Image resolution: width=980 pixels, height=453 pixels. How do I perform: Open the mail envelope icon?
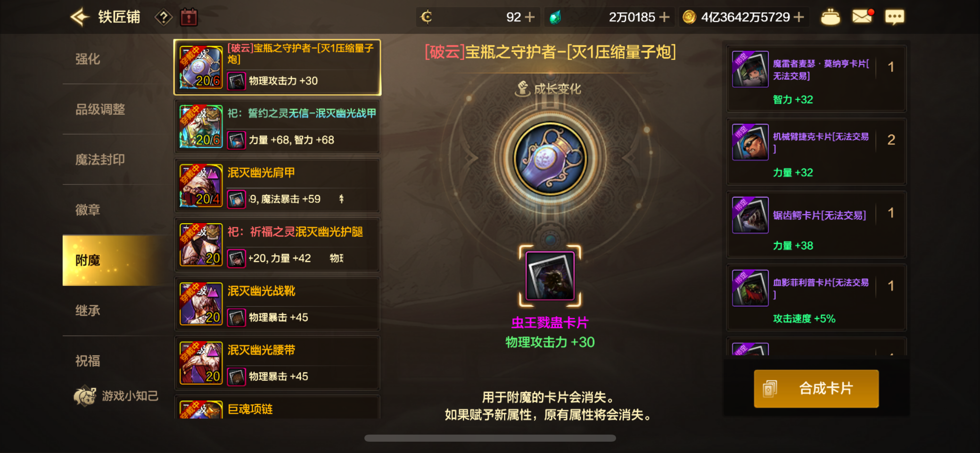click(862, 17)
